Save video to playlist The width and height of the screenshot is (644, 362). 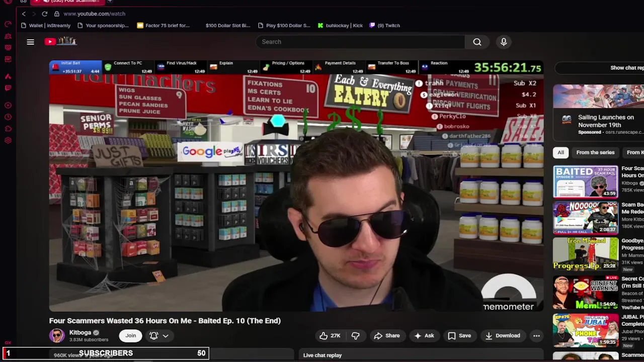coord(459,335)
